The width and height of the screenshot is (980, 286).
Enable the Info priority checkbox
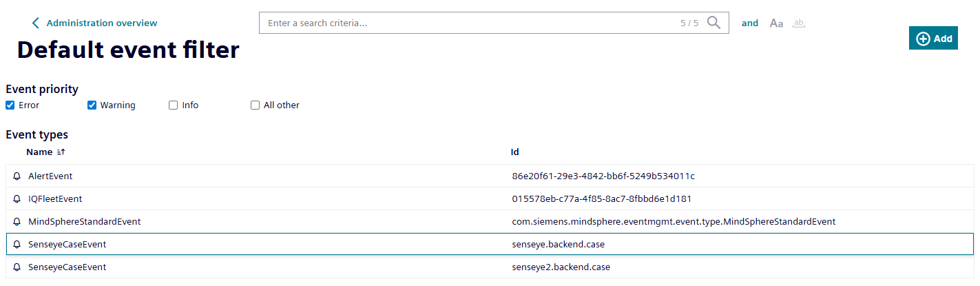click(x=174, y=105)
